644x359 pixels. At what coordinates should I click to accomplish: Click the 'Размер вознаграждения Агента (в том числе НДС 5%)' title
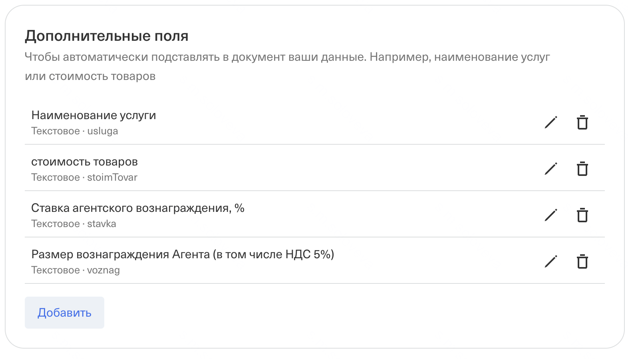(x=183, y=255)
